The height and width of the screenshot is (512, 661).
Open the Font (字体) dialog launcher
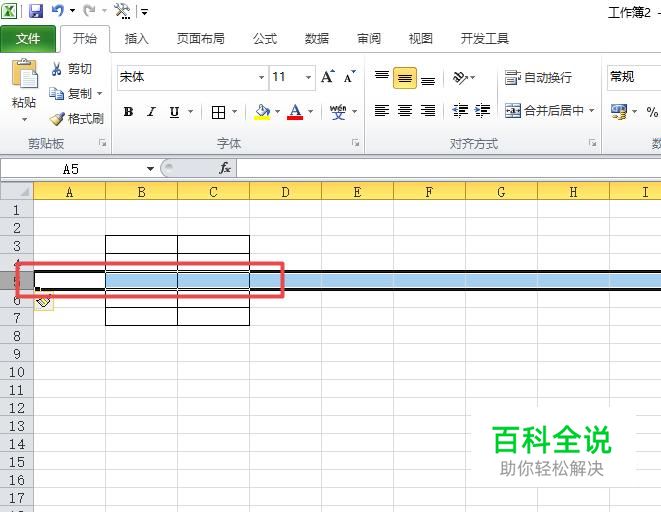(x=355, y=143)
